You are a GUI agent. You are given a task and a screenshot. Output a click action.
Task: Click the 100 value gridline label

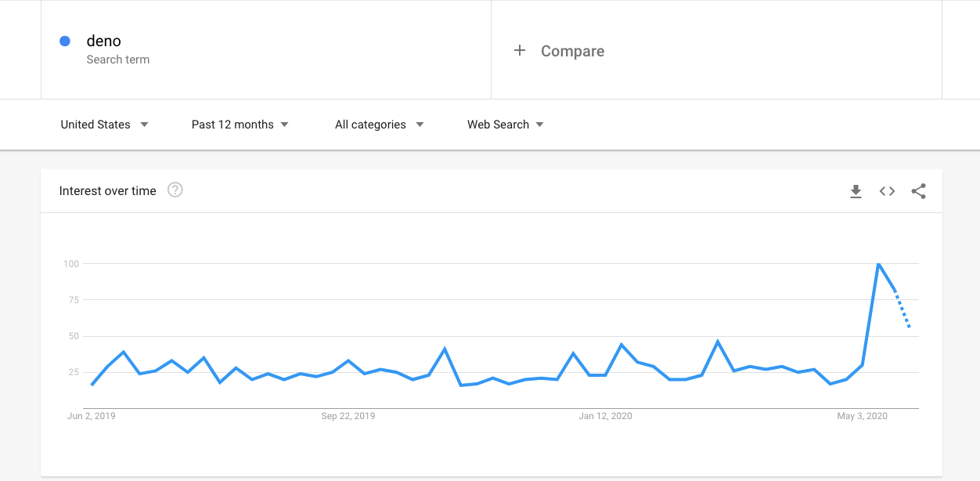click(71, 264)
